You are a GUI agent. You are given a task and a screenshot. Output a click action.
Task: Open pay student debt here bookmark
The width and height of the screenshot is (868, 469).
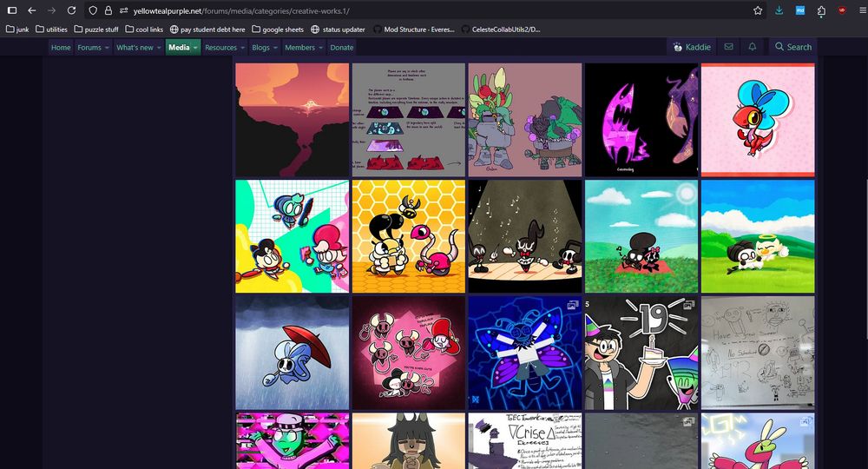point(207,30)
